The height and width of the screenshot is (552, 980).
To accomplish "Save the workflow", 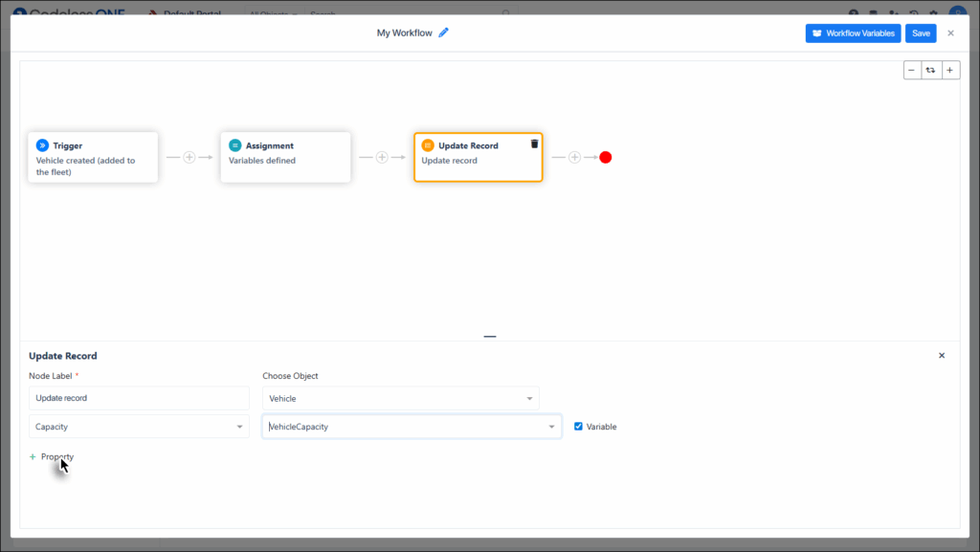I will click(921, 33).
